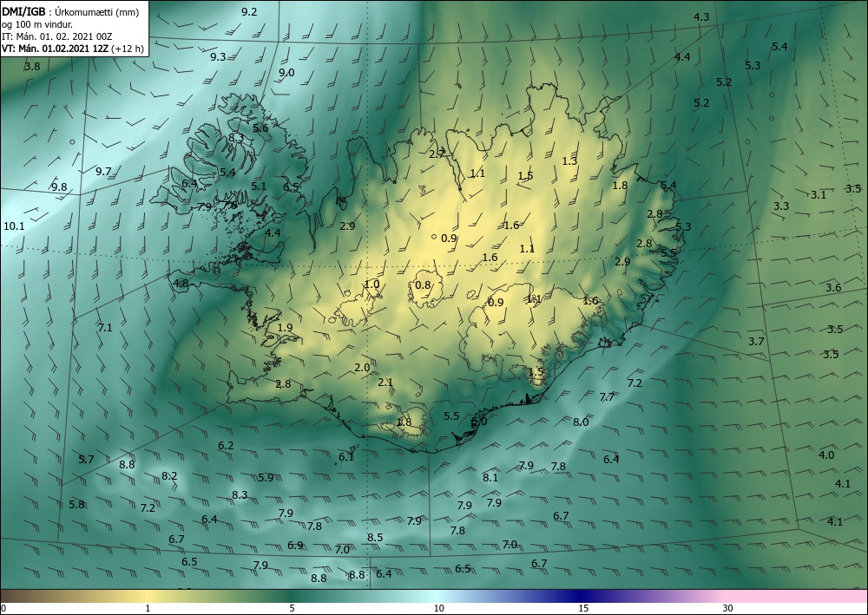Click the 1 label on the color scale
Viewport: 868px width, 615px height.
148,608
